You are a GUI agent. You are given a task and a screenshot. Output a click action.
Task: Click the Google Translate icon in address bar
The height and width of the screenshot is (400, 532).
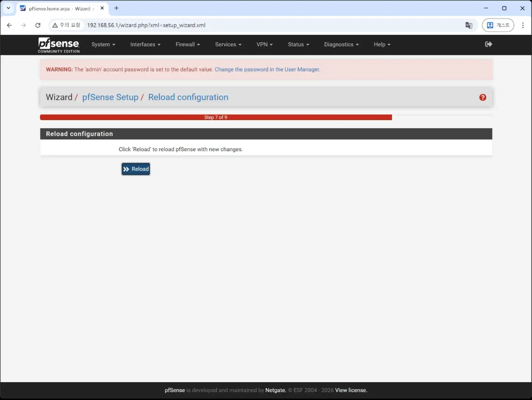469,25
